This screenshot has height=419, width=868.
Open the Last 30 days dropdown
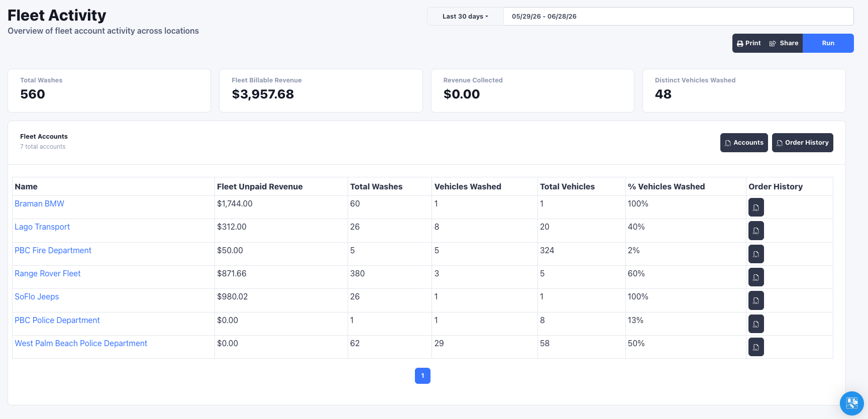coord(465,17)
